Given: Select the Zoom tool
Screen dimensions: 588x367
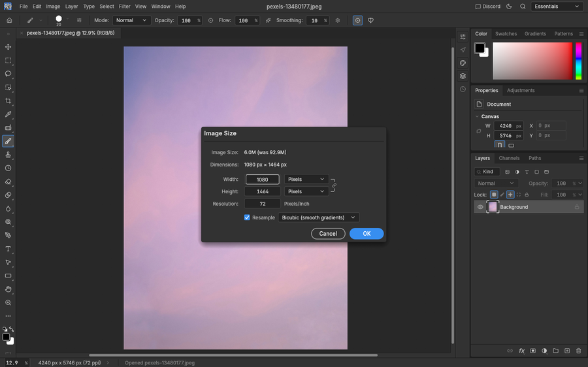Looking at the screenshot, I should click(x=8, y=303).
